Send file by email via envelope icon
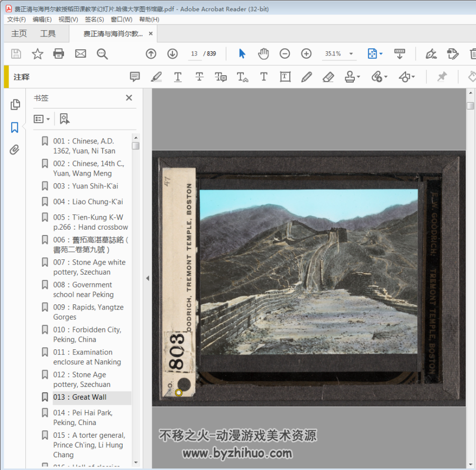The width and height of the screenshot is (476, 470). (x=80, y=54)
